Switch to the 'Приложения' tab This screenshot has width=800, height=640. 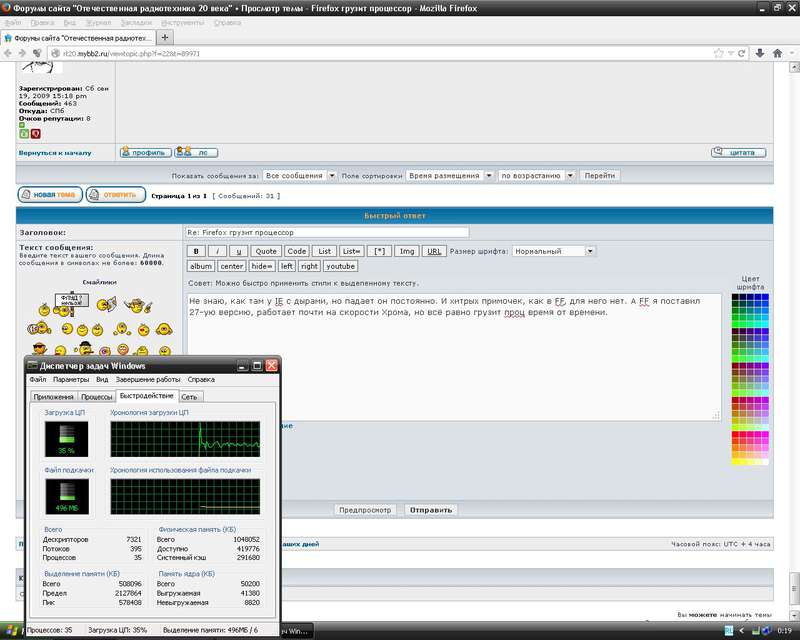[x=54, y=397]
